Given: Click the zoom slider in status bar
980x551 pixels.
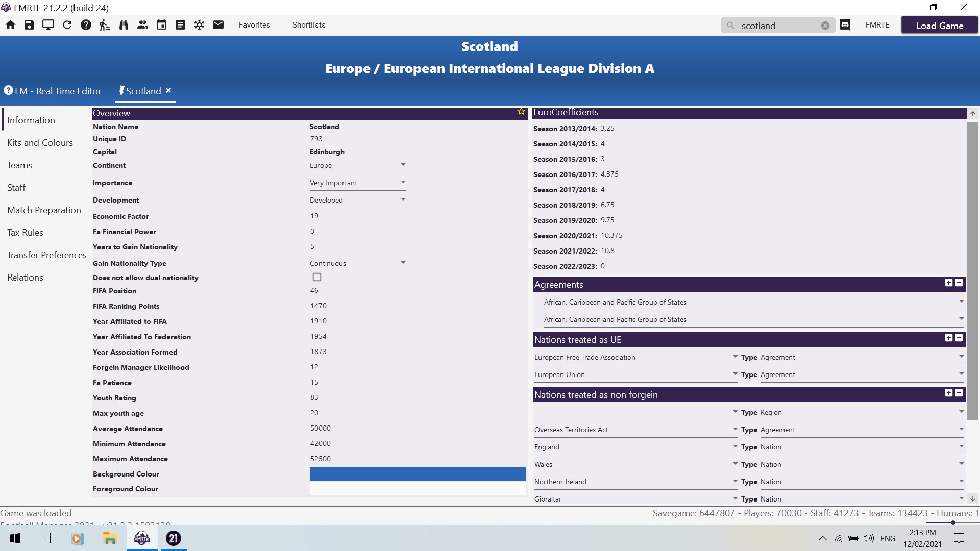Looking at the screenshot, I should coord(952,522).
